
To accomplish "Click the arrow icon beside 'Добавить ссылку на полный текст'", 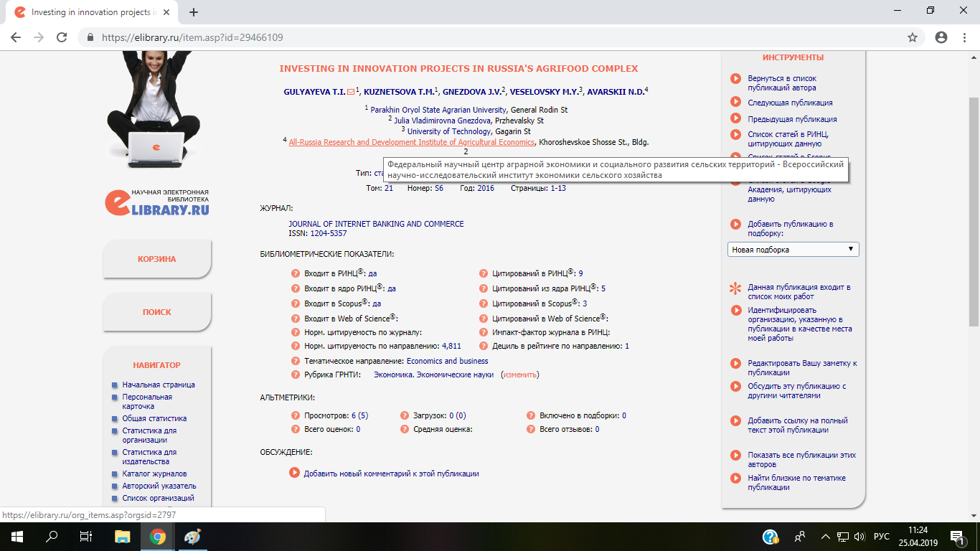I will click(735, 420).
